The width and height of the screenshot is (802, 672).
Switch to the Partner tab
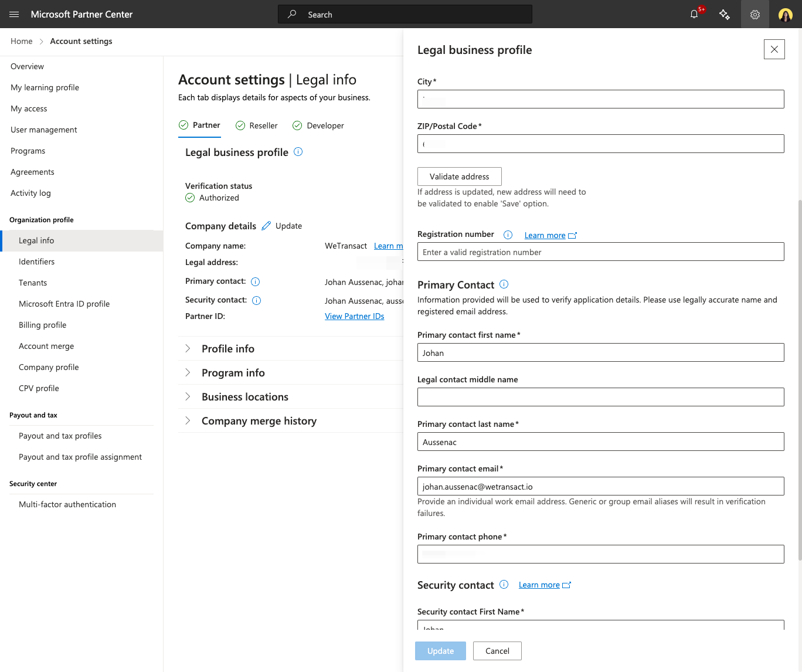click(199, 125)
